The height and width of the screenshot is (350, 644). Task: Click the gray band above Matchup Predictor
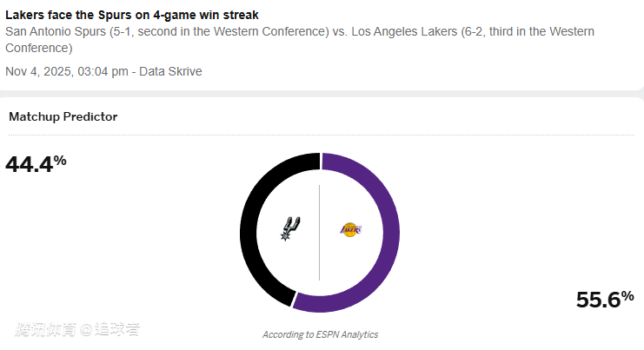tap(322, 94)
